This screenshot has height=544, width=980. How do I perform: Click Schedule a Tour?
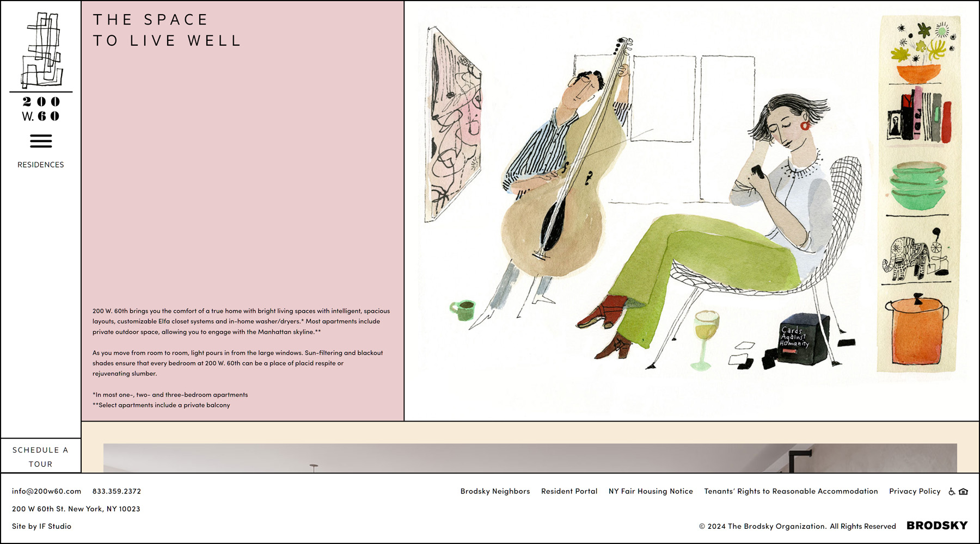[x=41, y=457]
